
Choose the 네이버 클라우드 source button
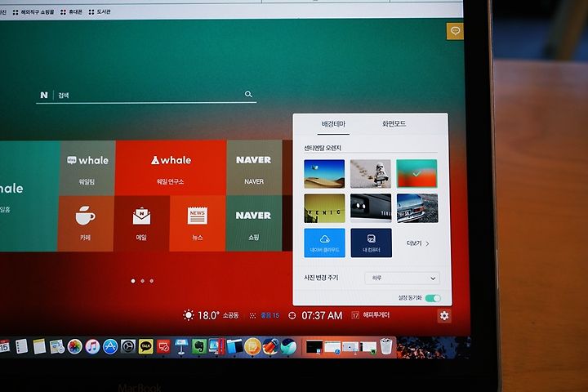coord(324,243)
